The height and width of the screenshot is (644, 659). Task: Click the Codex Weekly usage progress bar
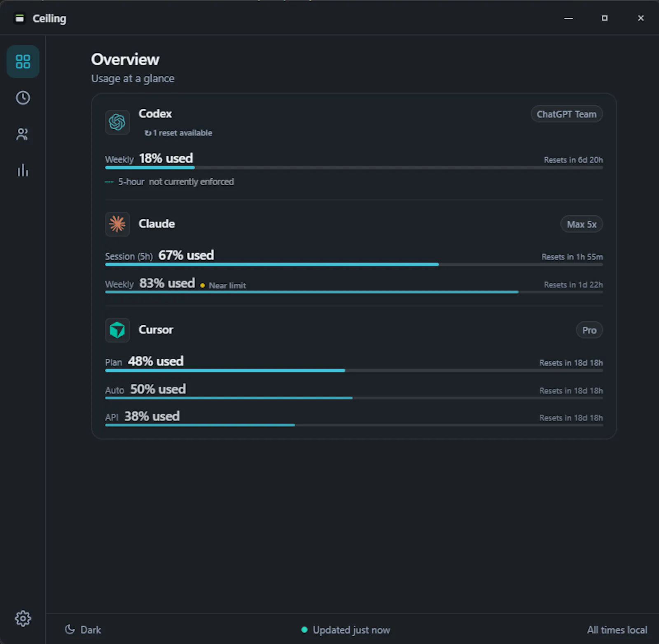click(x=354, y=168)
